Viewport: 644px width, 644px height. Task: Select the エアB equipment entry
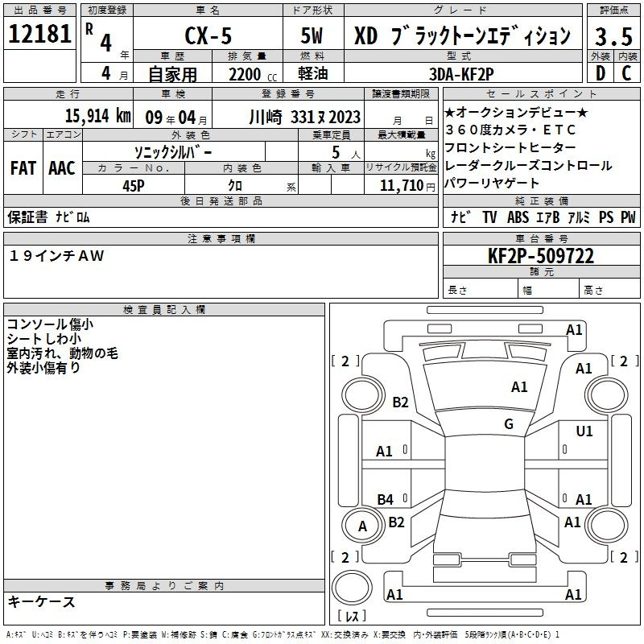pyautogui.click(x=548, y=217)
